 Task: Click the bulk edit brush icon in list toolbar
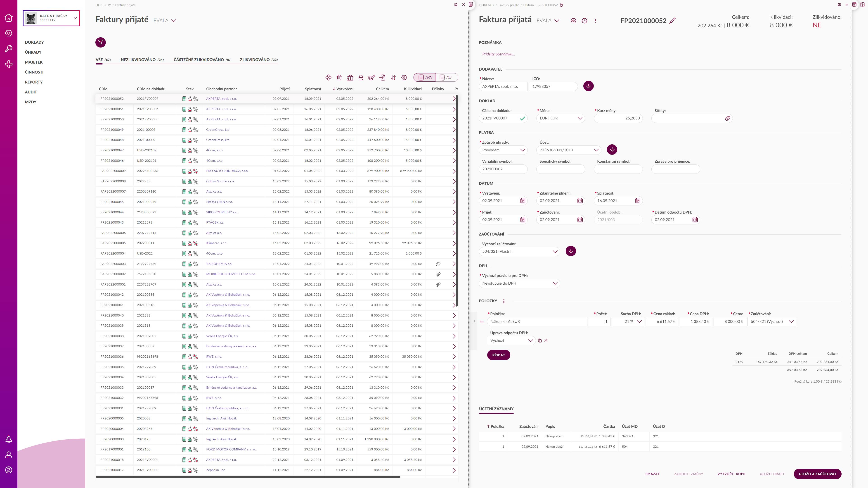coord(372,78)
